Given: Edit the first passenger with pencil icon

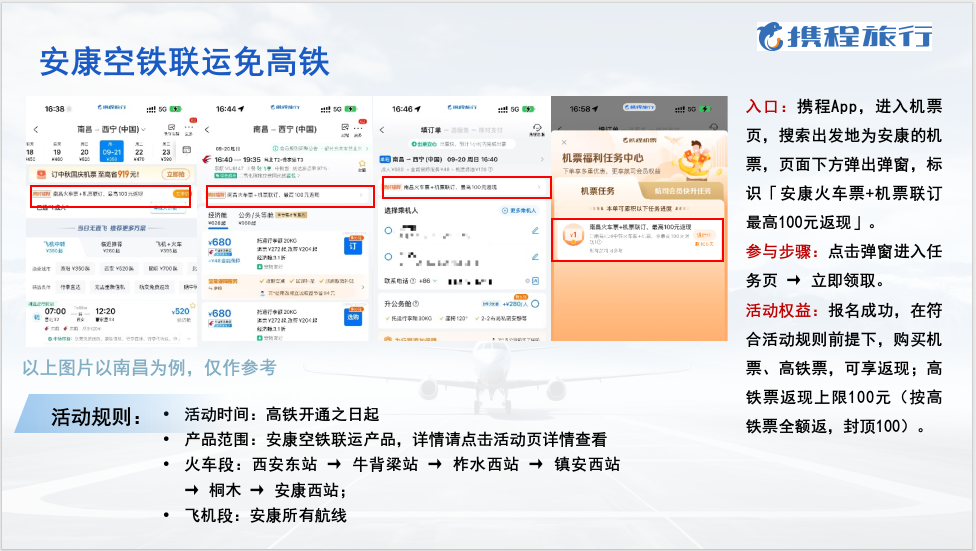Looking at the screenshot, I should [x=535, y=230].
